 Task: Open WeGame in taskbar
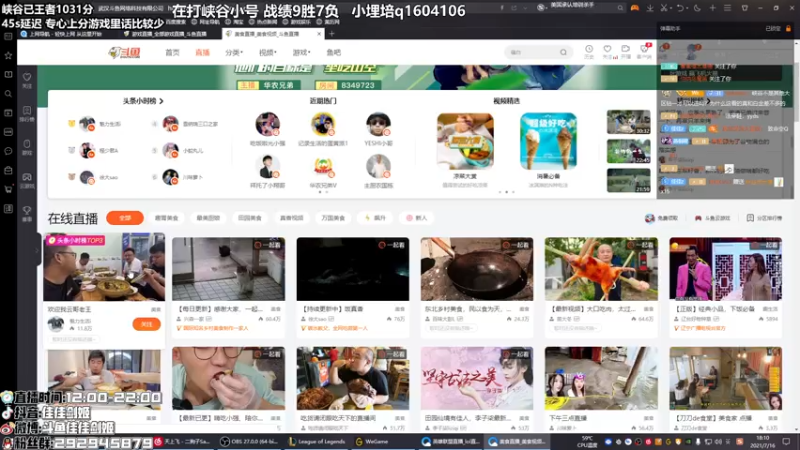pyautogui.click(x=372, y=442)
